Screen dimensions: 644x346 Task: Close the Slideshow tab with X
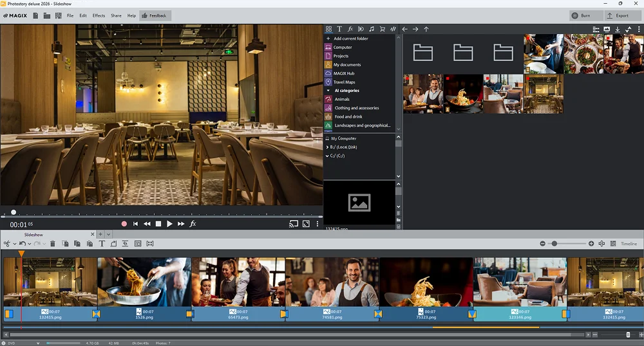[x=92, y=235]
